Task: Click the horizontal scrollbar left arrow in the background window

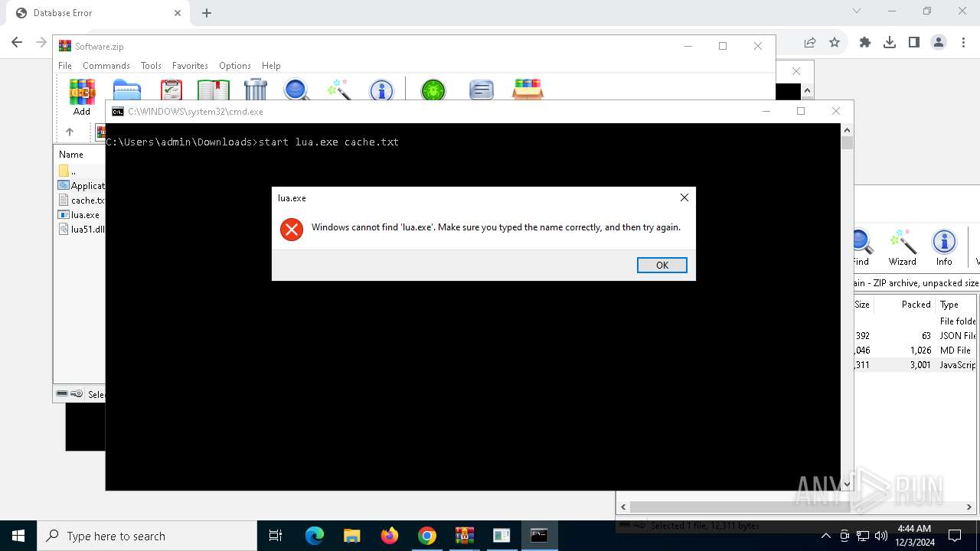Action: pyautogui.click(x=623, y=507)
